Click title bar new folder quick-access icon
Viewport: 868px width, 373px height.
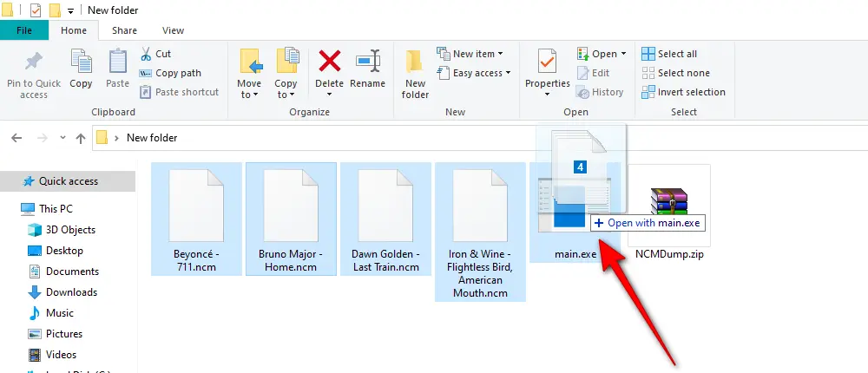55,10
